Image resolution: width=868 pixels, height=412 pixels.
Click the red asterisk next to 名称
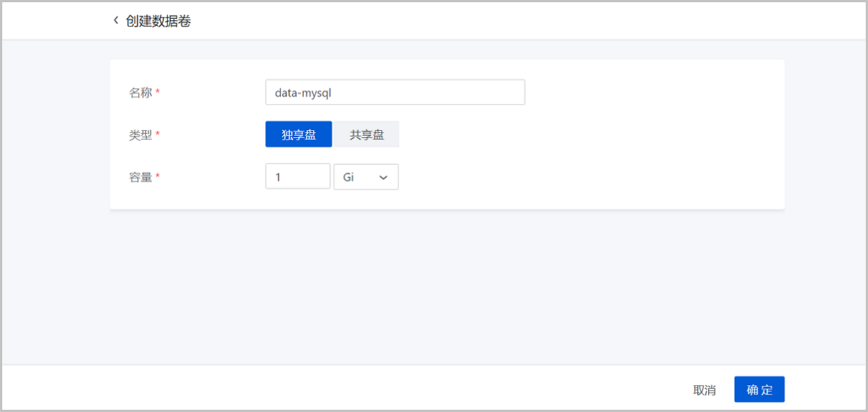158,93
